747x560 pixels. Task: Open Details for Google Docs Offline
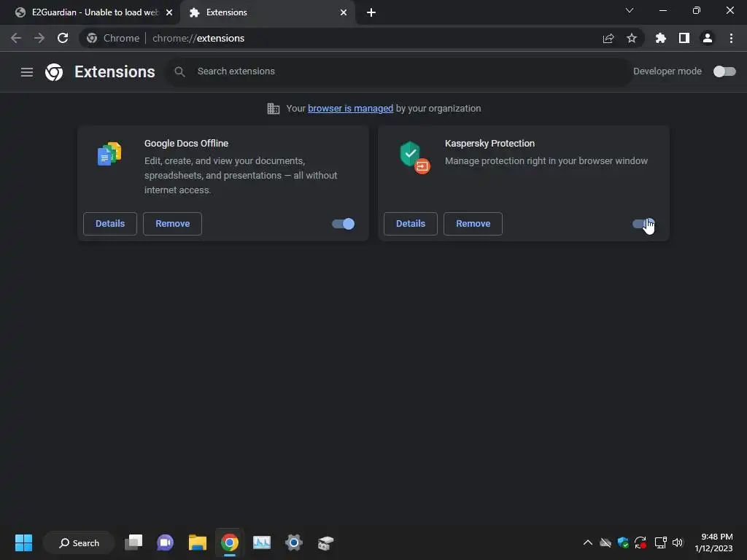110,224
